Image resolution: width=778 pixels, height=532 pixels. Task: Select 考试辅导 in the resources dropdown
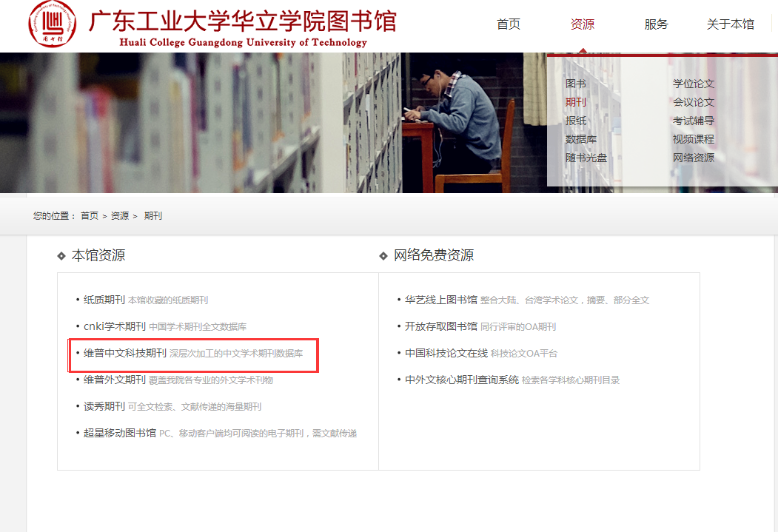click(693, 121)
